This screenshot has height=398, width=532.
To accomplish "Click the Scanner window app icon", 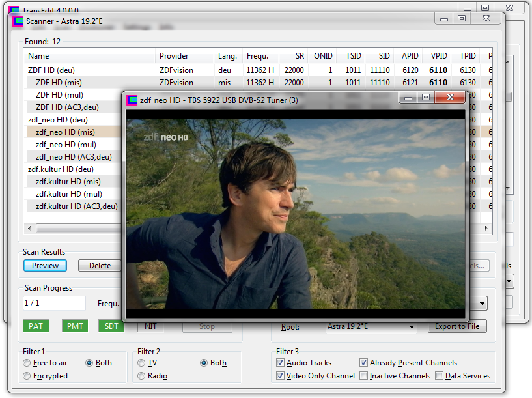I will tap(18, 21).
